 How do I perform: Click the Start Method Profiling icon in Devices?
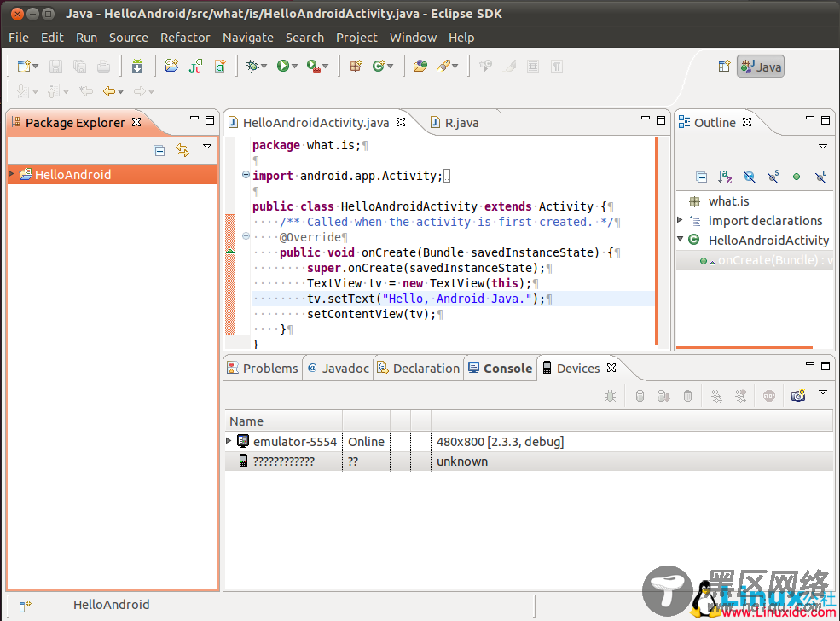tap(740, 396)
